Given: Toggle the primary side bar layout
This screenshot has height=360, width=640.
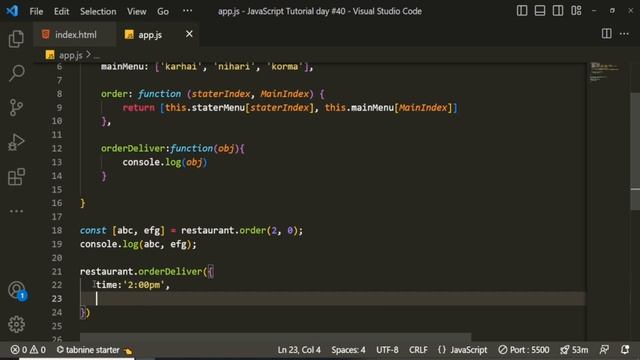Looking at the screenshot, I should coord(522,11).
